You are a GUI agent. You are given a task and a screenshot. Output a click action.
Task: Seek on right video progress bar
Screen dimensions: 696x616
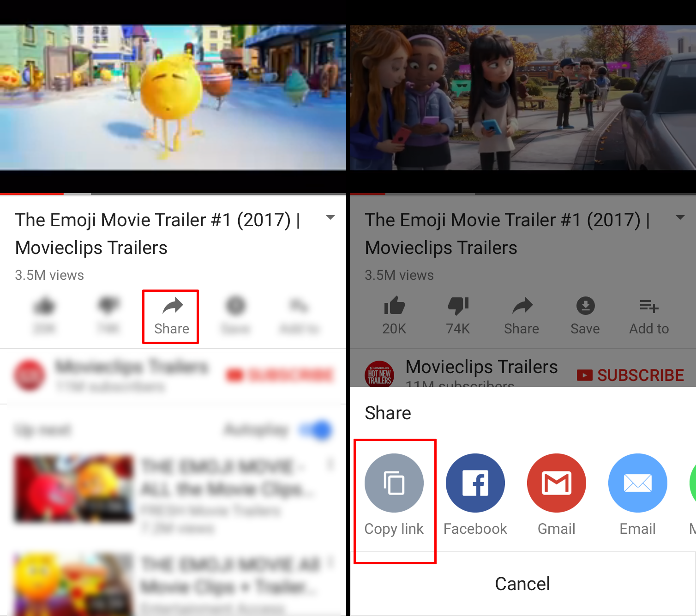pyautogui.click(x=523, y=193)
